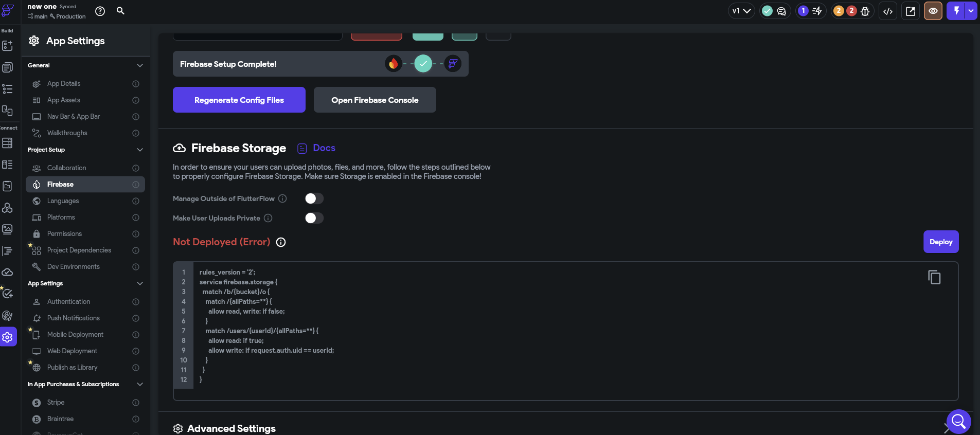Open the help question mark icon
This screenshot has height=435, width=980.
click(100, 11)
